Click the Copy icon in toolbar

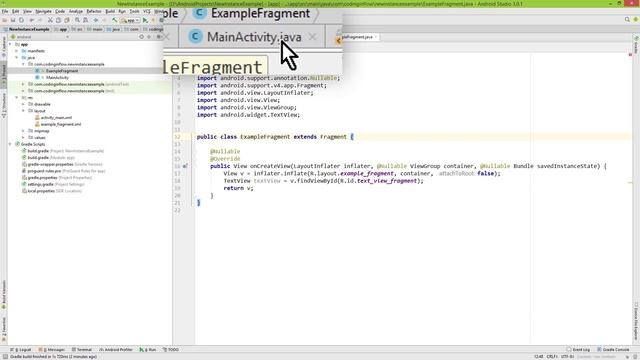tap(58, 20)
